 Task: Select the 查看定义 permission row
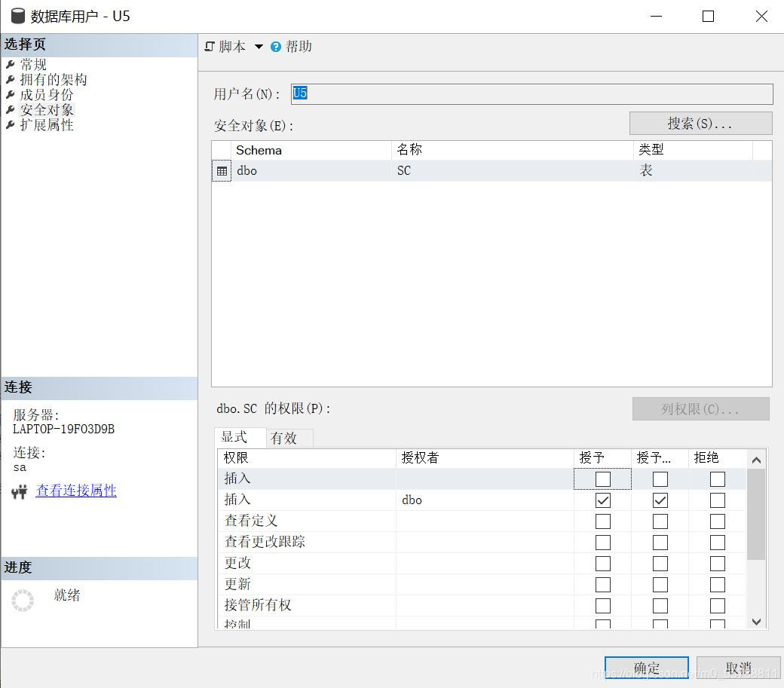(482, 521)
